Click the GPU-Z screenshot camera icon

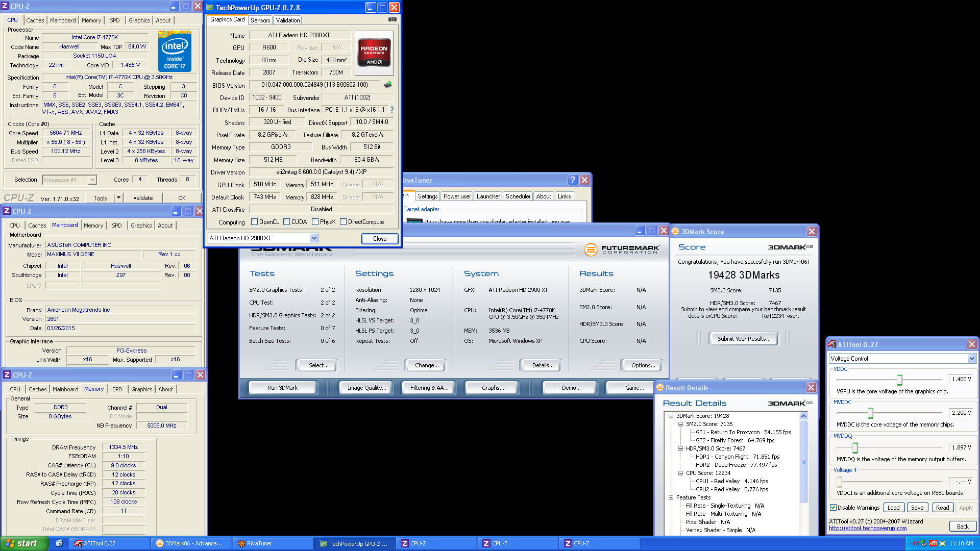[x=392, y=19]
